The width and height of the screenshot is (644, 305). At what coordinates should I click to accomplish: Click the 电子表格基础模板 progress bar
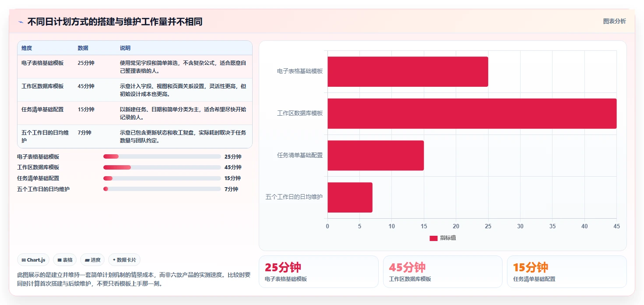pyautogui.click(x=162, y=156)
